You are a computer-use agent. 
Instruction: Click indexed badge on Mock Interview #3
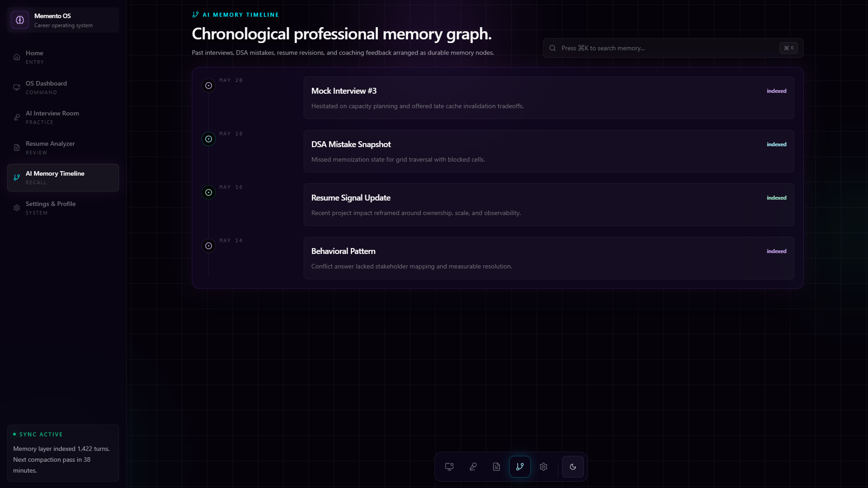click(777, 91)
